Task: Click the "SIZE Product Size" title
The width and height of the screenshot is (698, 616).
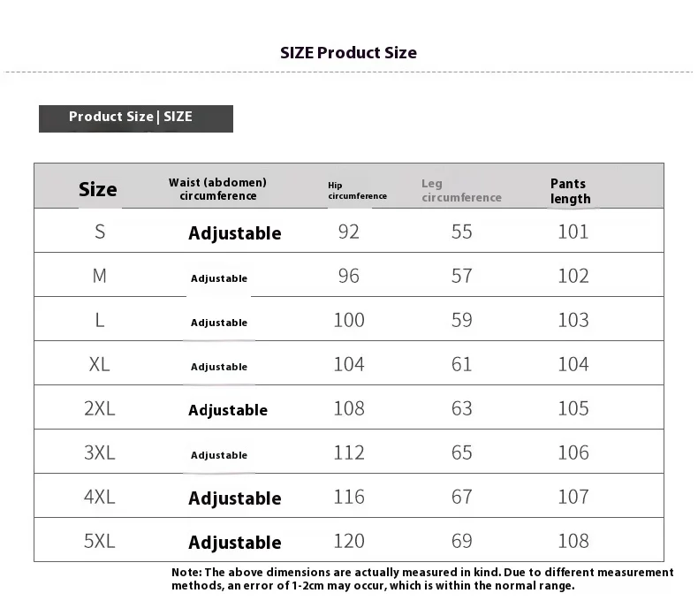Action: pyautogui.click(x=348, y=52)
